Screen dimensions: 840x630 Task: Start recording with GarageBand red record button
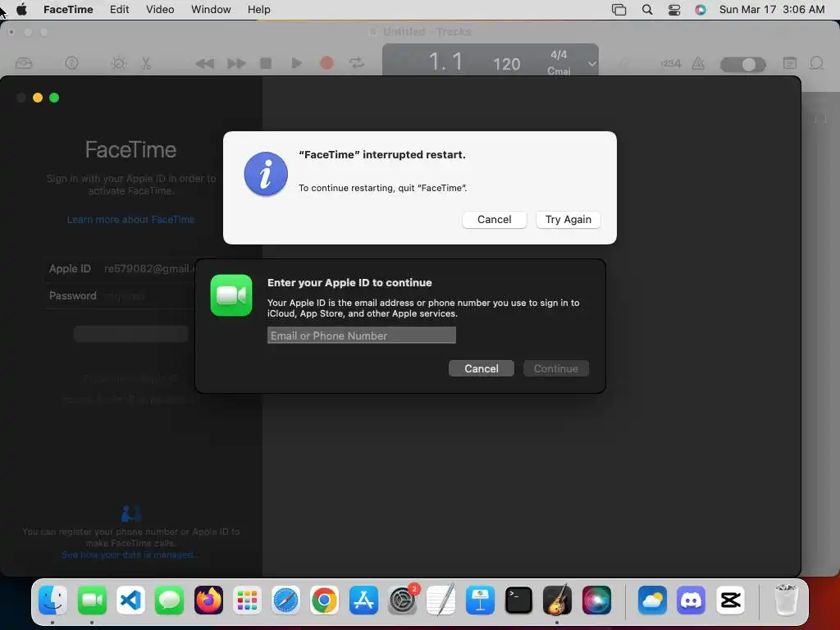pos(326,63)
